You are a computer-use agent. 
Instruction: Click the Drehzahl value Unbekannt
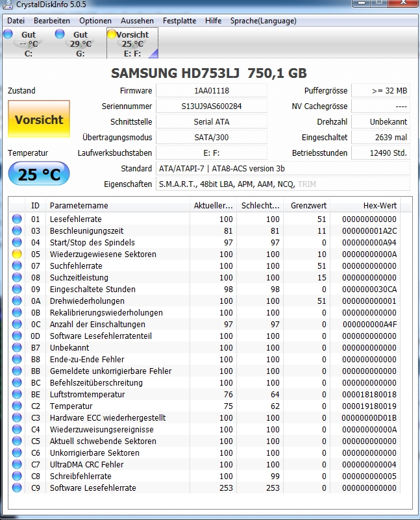[x=380, y=121]
